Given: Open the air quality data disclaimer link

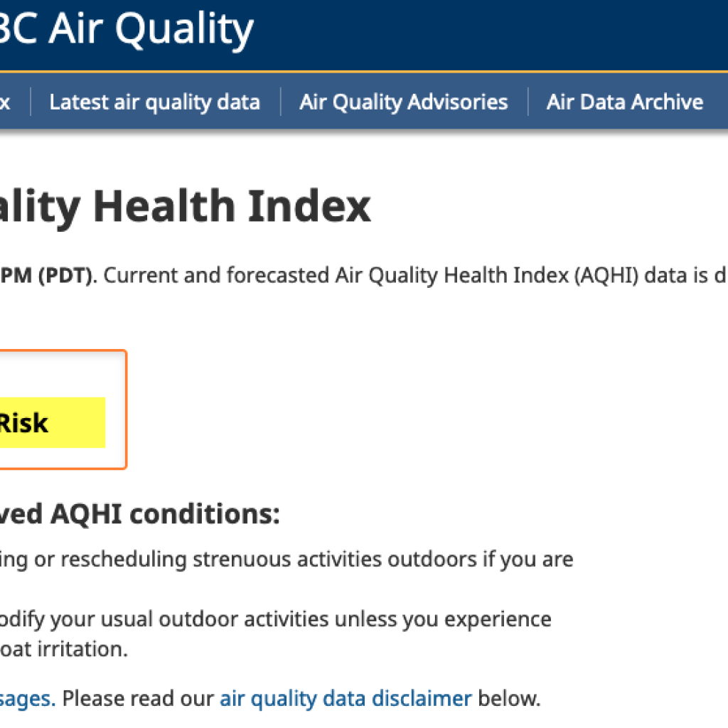Looking at the screenshot, I should 346,698.
